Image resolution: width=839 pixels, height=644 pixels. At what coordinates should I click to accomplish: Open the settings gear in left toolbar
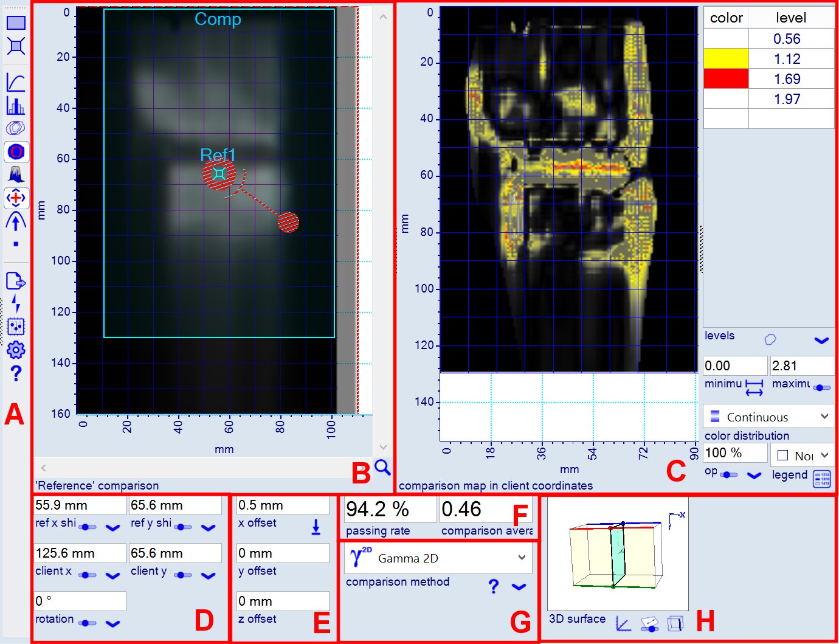[x=16, y=350]
